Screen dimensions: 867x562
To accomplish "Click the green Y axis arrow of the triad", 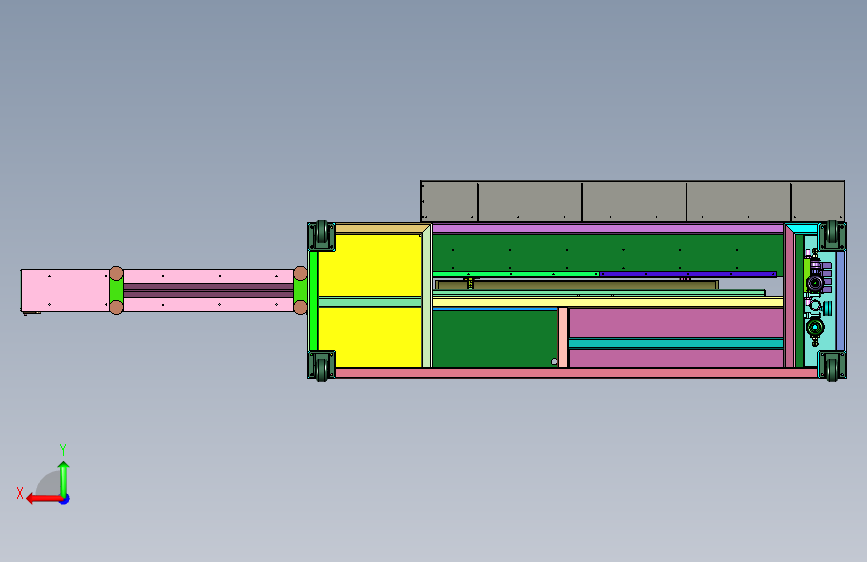I will coord(64,478).
